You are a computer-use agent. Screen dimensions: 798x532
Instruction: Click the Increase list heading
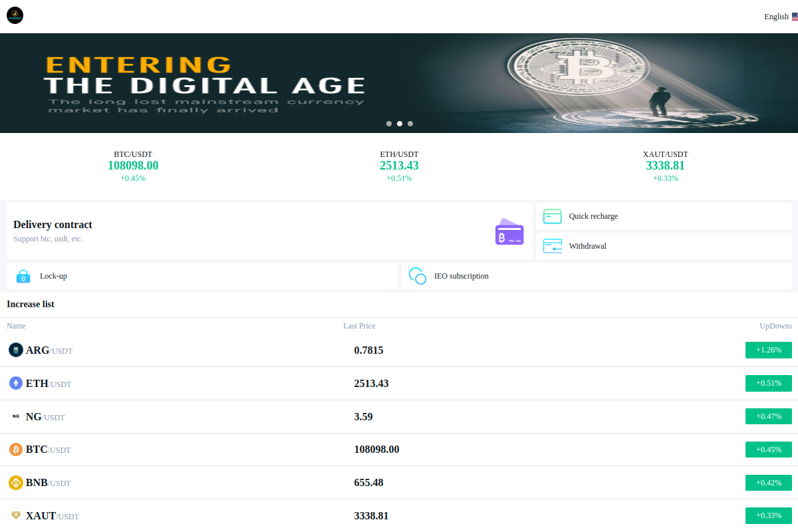click(31, 304)
